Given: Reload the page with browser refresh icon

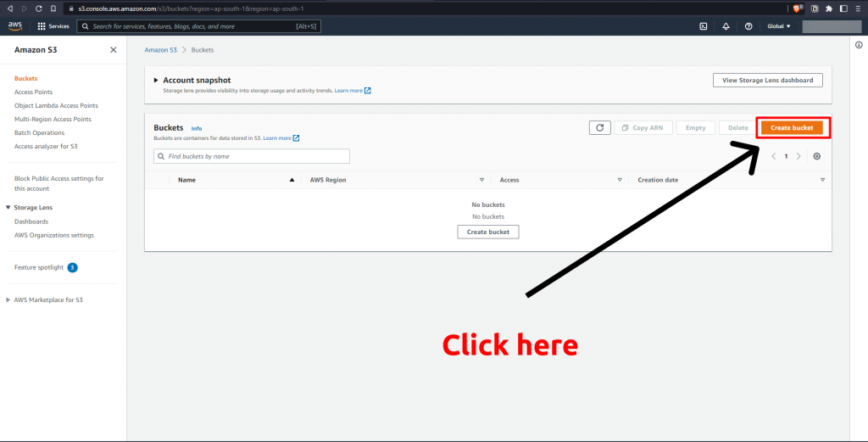Looking at the screenshot, I should (39, 8).
